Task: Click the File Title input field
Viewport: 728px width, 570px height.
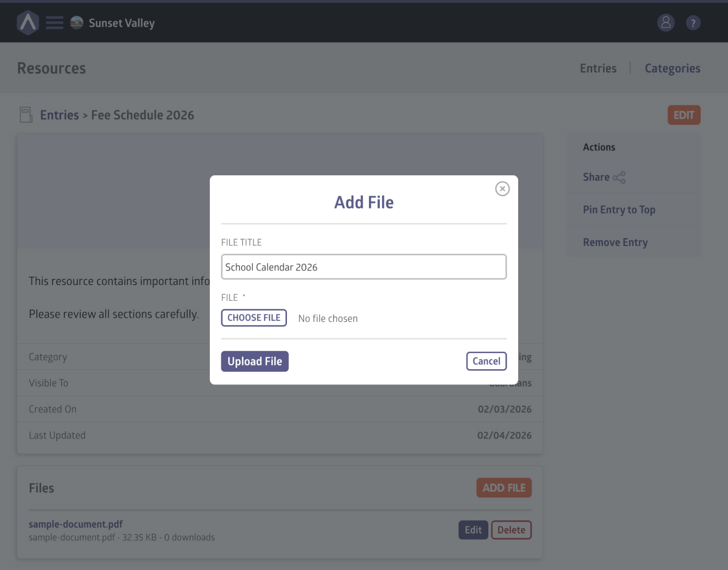Action: point(363,267)
